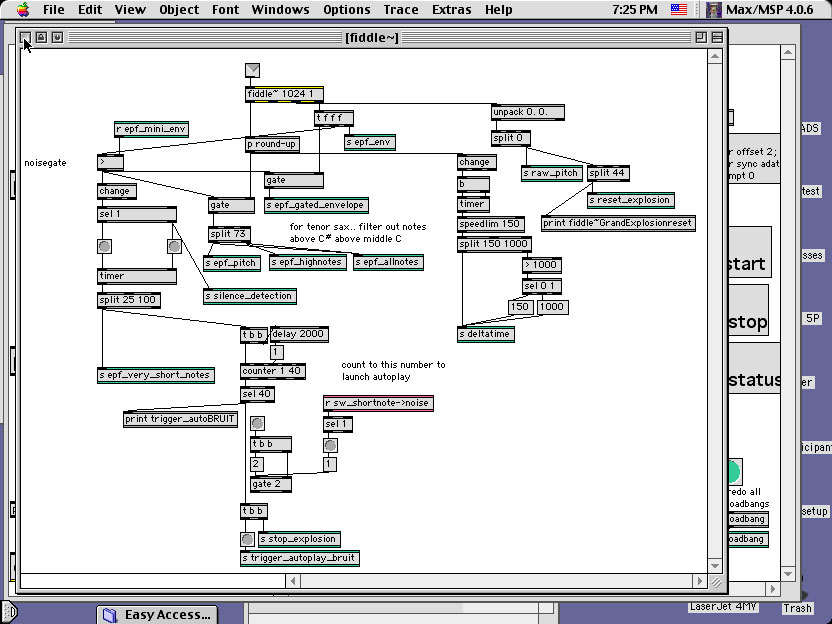Click the bang below r sw_shortnote->noise sel 1
This screenshot has height=624, width=832.
[330, 445]
